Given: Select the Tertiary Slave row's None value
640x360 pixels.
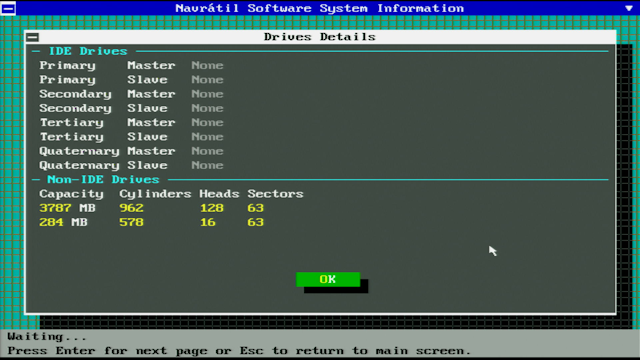Looking at the screenshot, I should (207, 137).
